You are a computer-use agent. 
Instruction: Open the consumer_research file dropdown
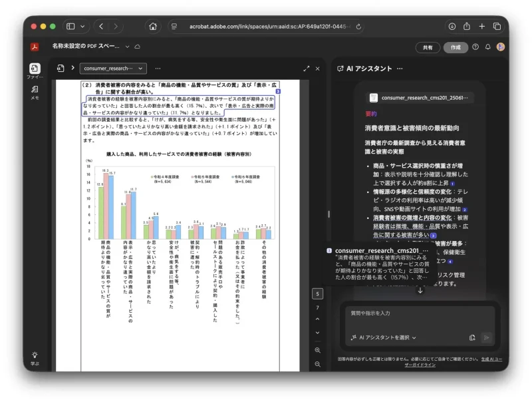tap(112, 68)
